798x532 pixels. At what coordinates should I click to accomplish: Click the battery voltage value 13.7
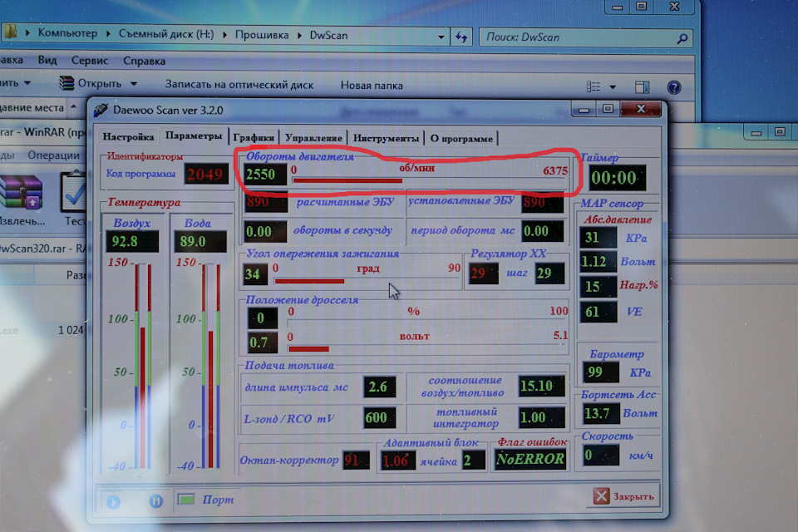(601, 413)
